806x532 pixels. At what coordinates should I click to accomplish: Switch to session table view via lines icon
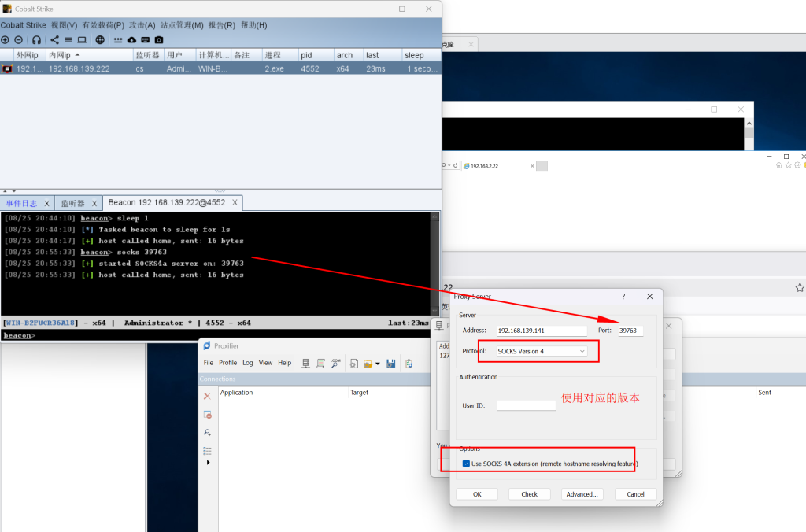[x=68, y=39]
